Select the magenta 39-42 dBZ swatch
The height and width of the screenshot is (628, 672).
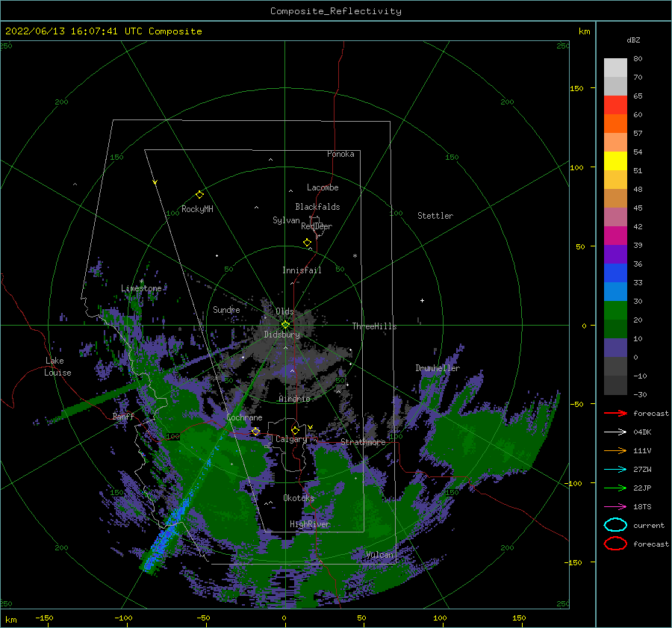click(x=615, y=235)
